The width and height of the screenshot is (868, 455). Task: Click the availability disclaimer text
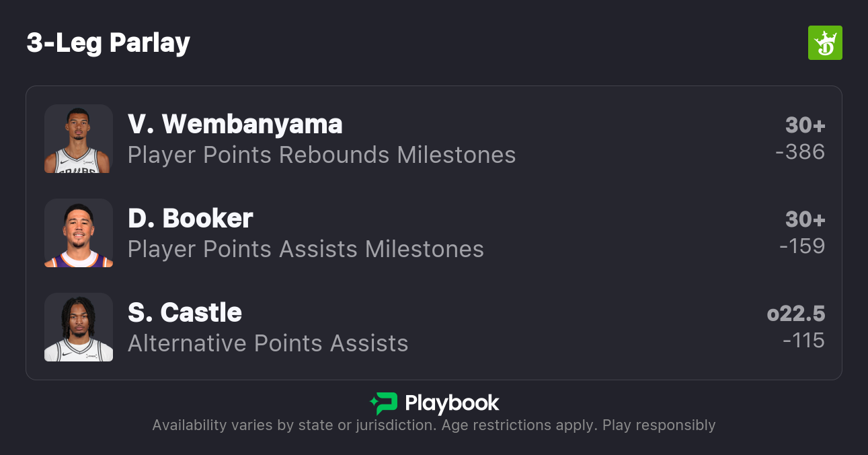click(x=434, y=425)
